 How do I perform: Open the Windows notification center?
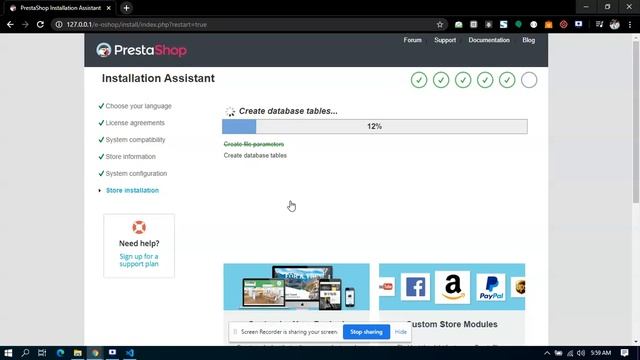[624, 353]
